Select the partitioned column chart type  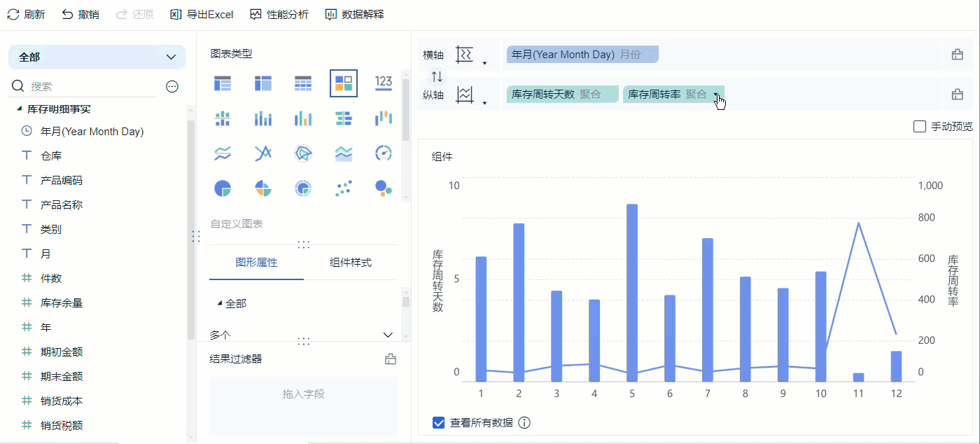pos(223,118)
